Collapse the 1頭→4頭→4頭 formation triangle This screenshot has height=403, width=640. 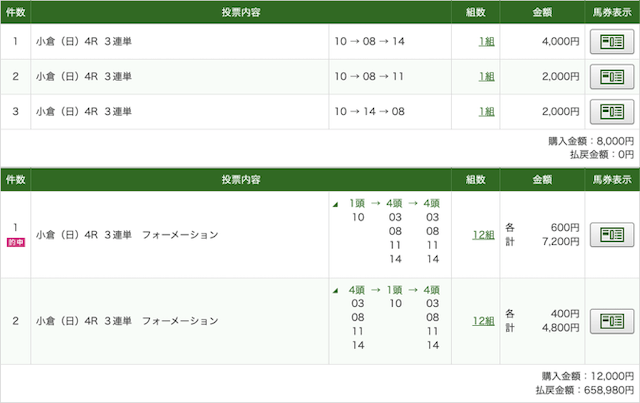(x=336, y=205)
